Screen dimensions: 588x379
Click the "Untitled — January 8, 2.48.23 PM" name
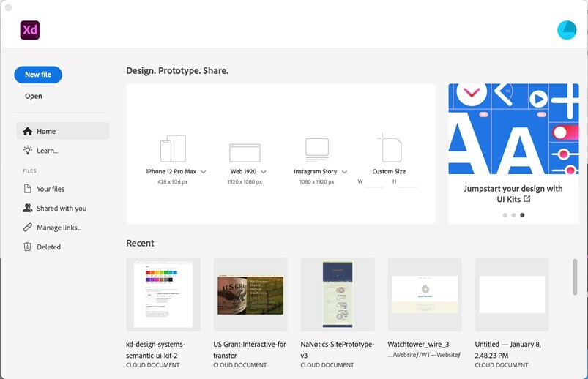tap(507, 350)
